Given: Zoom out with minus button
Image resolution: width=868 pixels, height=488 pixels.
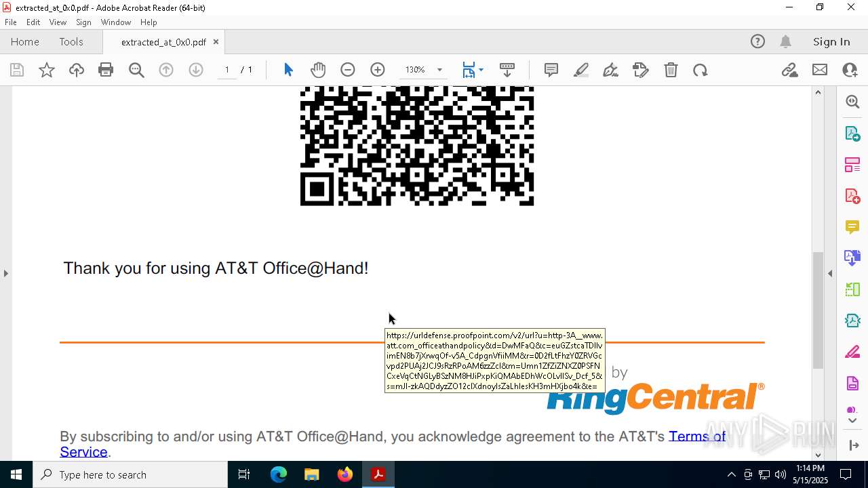Looking at the screenshot, I should tap(348, 70).
